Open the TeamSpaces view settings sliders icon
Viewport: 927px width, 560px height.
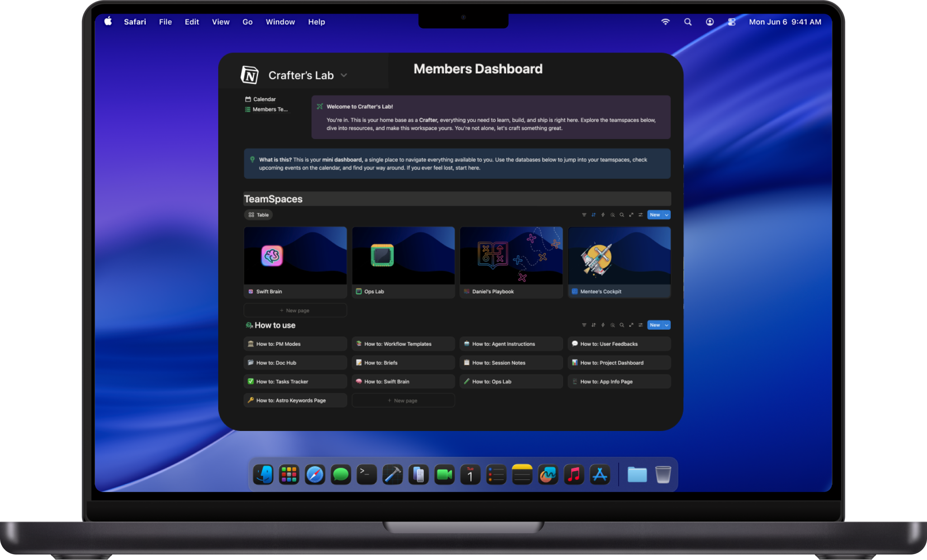click(640, 215)
